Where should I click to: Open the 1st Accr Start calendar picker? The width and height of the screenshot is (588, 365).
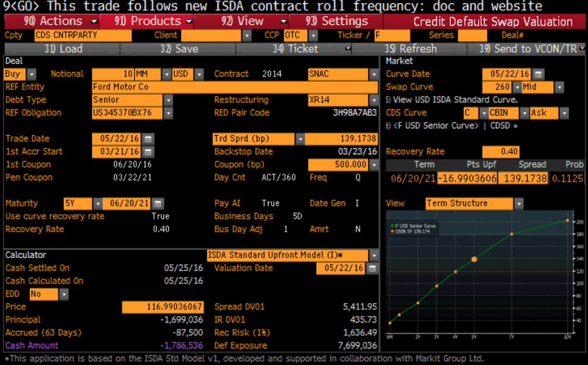pos(148,152)
